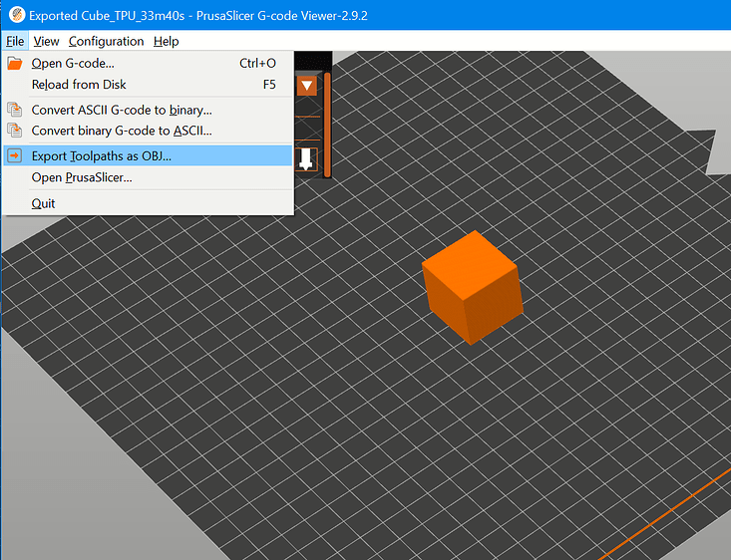Select Quit from File menu
731x560 pixels.
tap(148, 203)
